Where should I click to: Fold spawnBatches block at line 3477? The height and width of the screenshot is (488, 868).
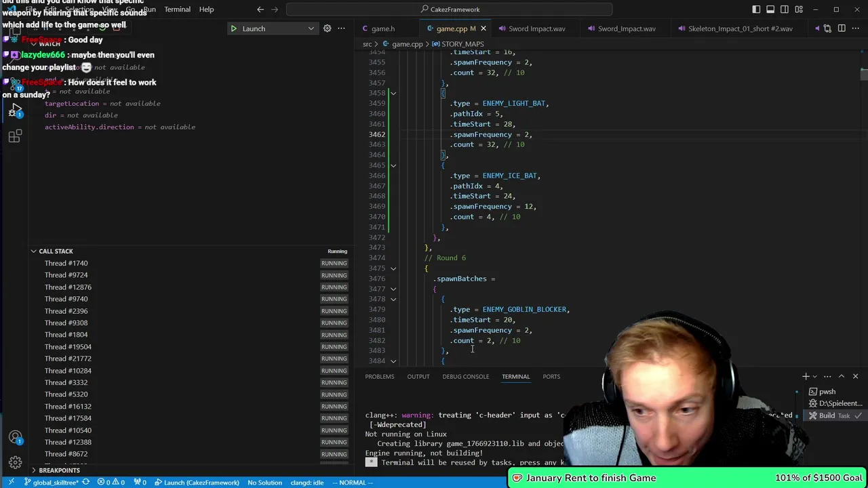[393, 289]
